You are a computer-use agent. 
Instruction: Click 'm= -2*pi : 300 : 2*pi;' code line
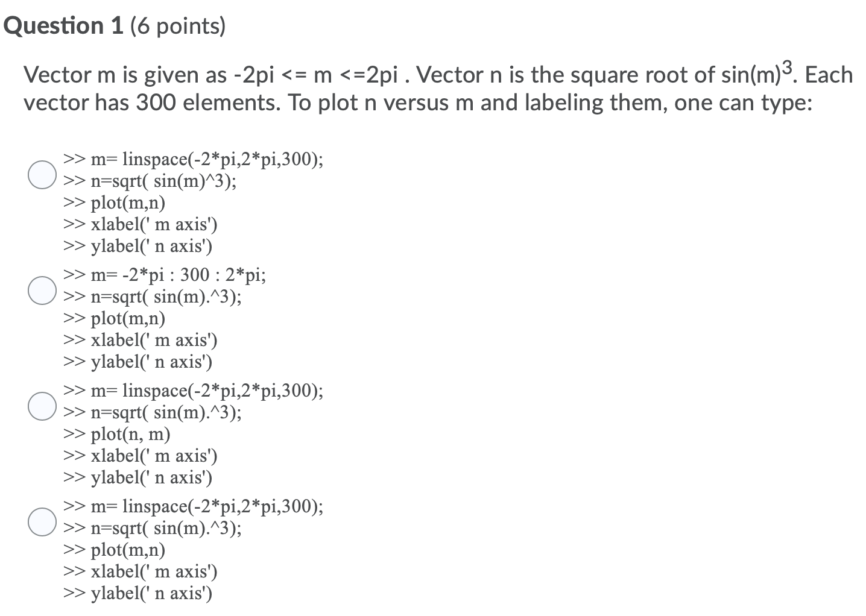pos(165,275)
